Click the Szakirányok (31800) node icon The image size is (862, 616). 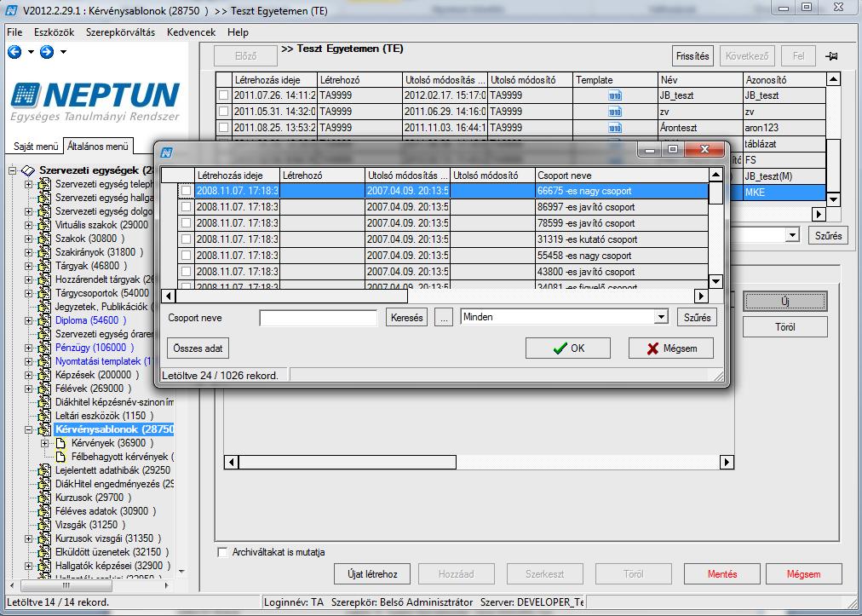[44, 252]
